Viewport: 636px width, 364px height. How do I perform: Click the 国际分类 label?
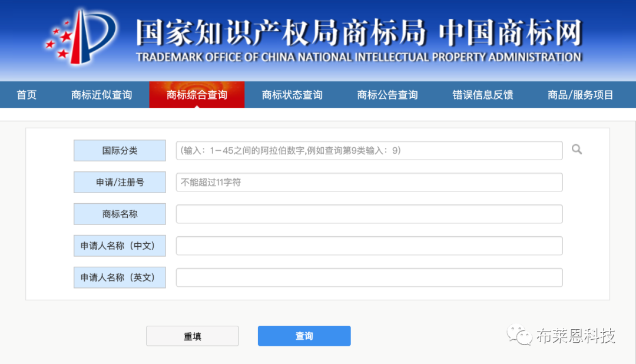pyautogui.click(x=120, y=151)
